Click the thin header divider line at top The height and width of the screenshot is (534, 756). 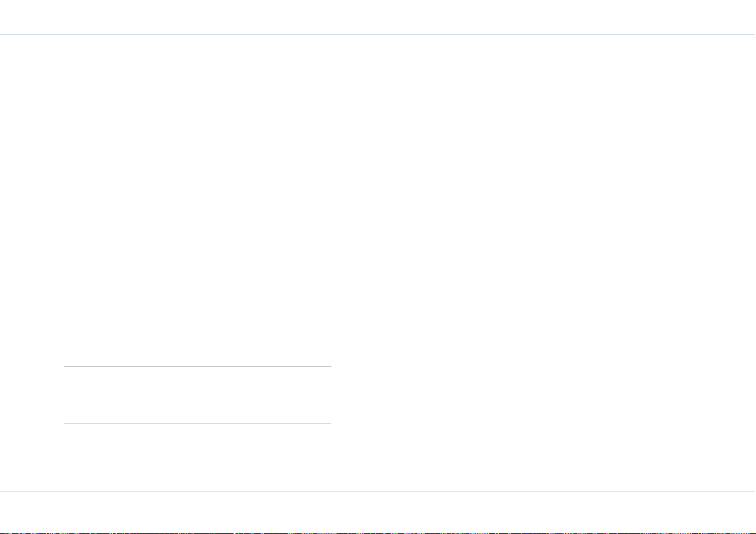[x=378, y=35]
